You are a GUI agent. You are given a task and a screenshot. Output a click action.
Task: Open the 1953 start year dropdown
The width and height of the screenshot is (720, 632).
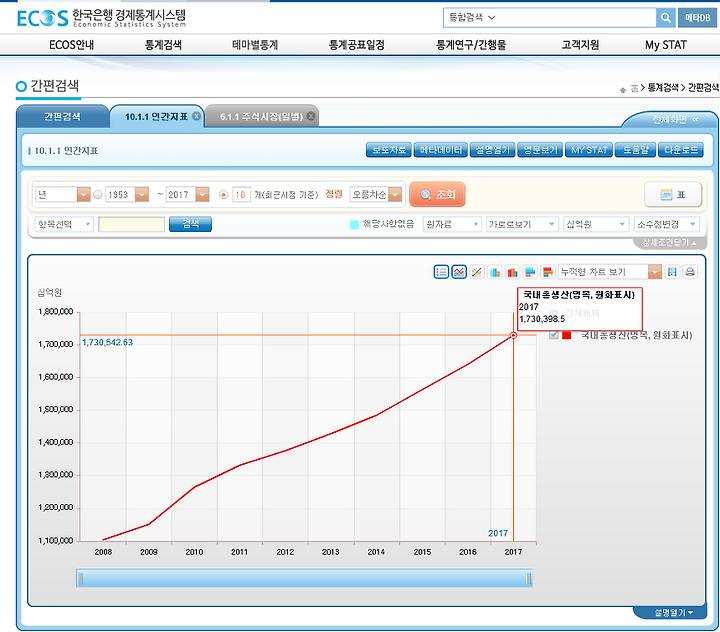tap(127, 195)
